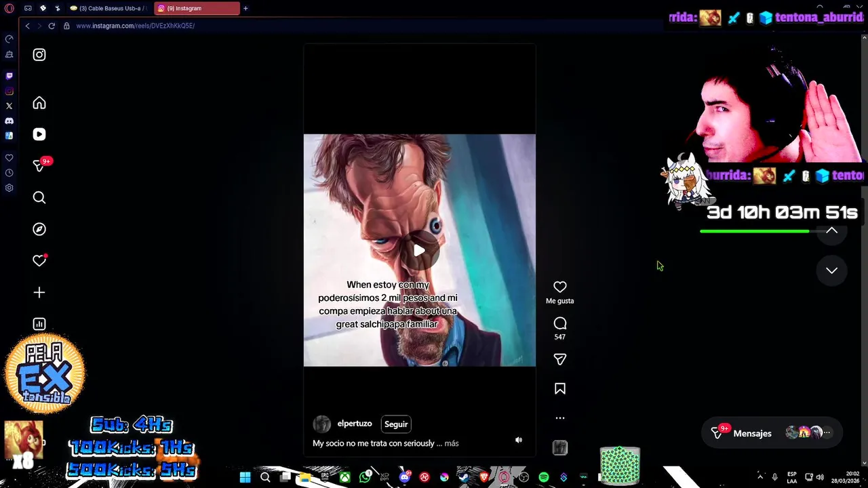This screenshot has height=488, width=868.
Task: Open the Reels icon in Instagram sidebar
Action: [39, 134]
